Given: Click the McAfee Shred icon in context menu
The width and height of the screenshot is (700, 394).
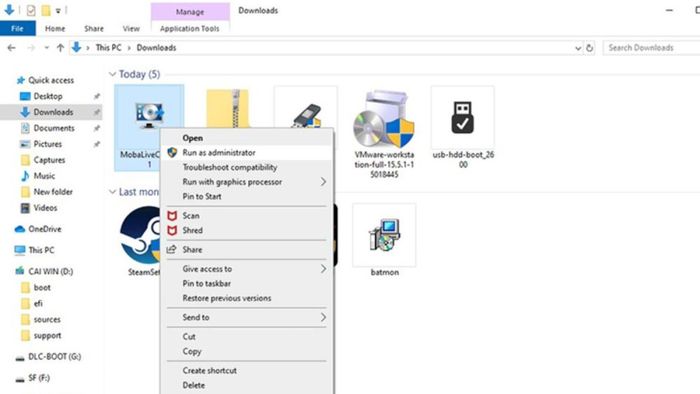Looking at the screenshot, I should coord(172,230).
